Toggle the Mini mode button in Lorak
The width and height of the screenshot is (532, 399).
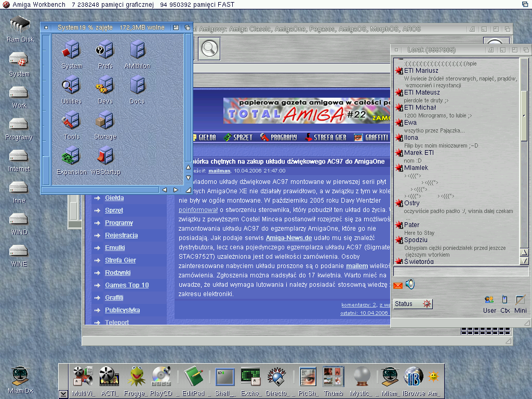click(x=521, y=304)
